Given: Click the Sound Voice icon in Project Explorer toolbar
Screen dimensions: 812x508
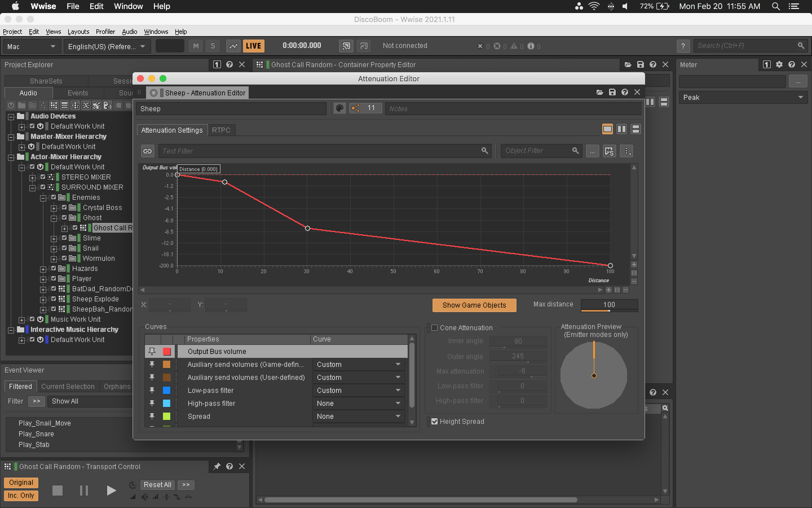Looking at the screenshot, I should click(107, 106).
